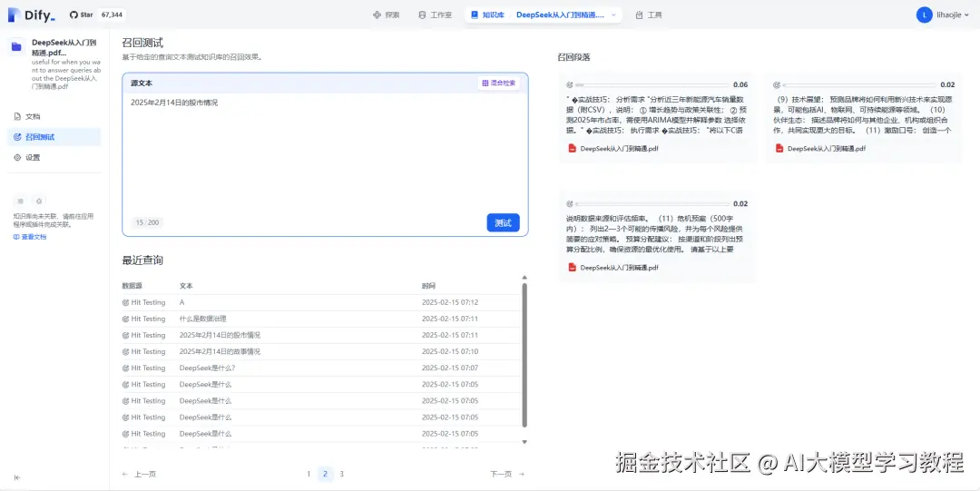Viewport: 980px width, 491px height.
Task: Click the Dify logo
Action: tap(31, 15)
